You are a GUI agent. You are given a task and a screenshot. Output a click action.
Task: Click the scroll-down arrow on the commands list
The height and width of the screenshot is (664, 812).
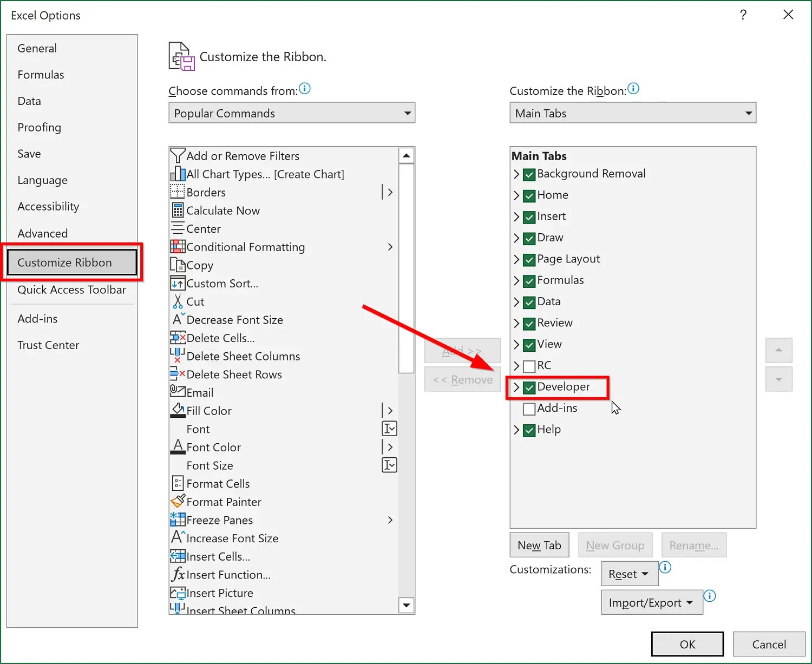coord(406,606)
